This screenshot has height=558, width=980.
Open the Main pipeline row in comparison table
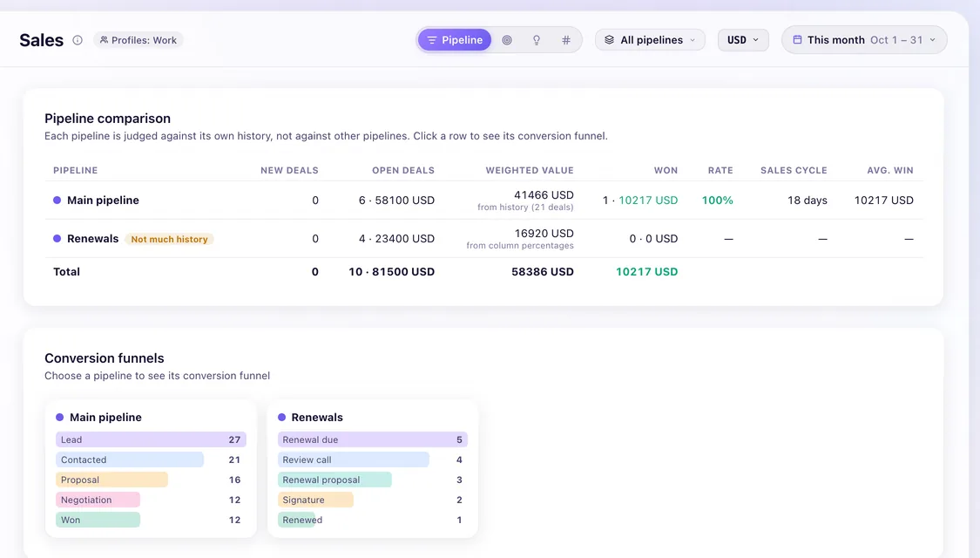pyautogui.click(x=483, y=201)
